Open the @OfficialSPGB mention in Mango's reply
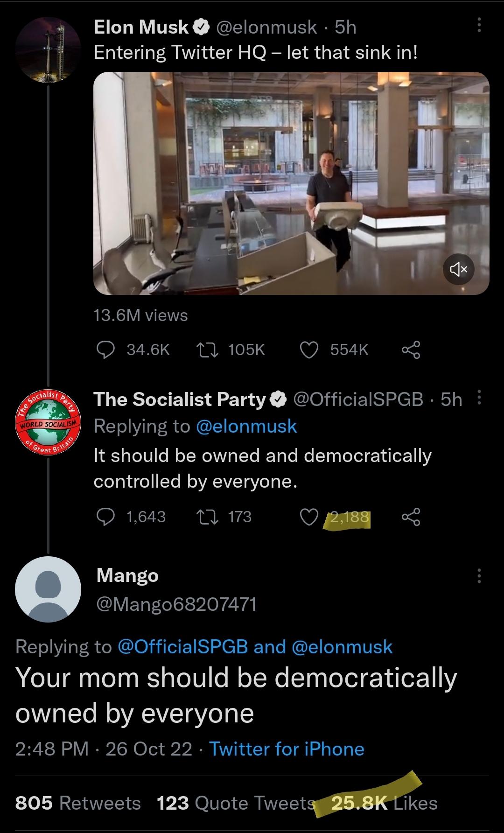The image size is (504, 833). point(183,647)
